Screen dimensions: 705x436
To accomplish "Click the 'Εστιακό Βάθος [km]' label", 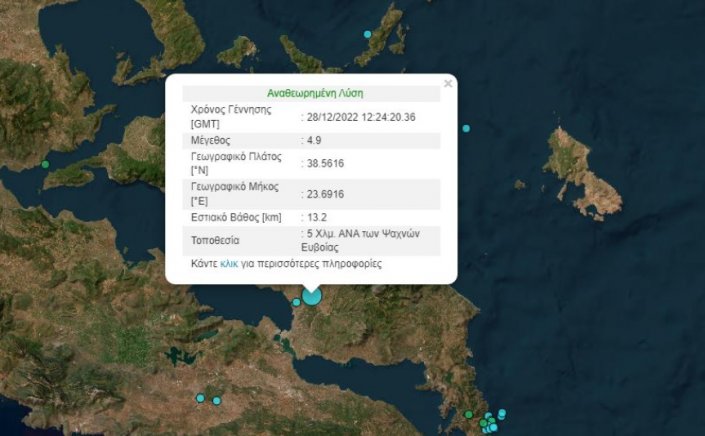I will (236, 217).
